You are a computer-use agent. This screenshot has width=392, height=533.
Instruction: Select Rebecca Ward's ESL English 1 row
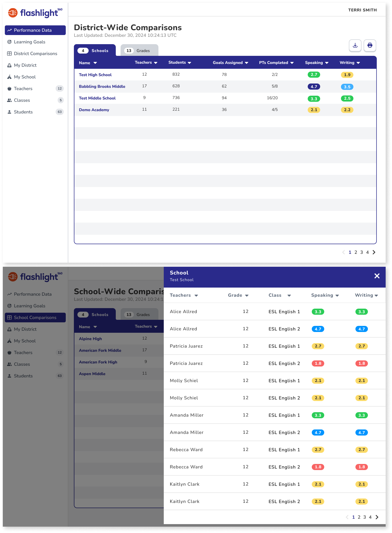[x=275, y=450]
